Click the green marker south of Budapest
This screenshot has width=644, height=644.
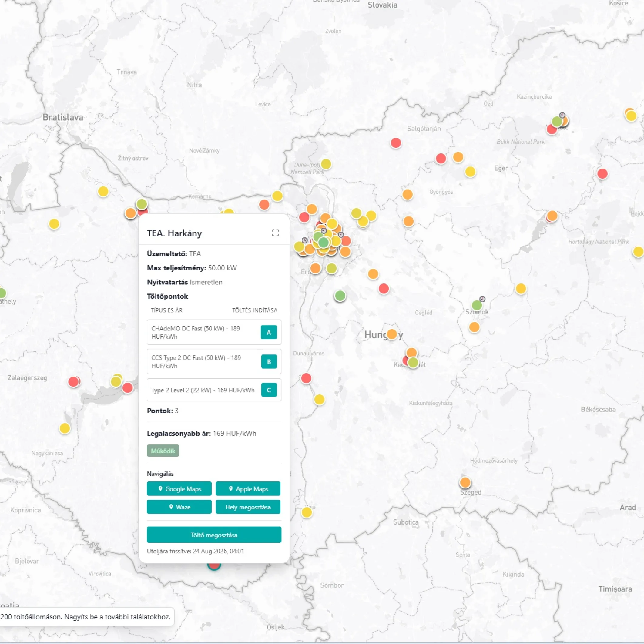pyautogui.click(x=340, y=295)
